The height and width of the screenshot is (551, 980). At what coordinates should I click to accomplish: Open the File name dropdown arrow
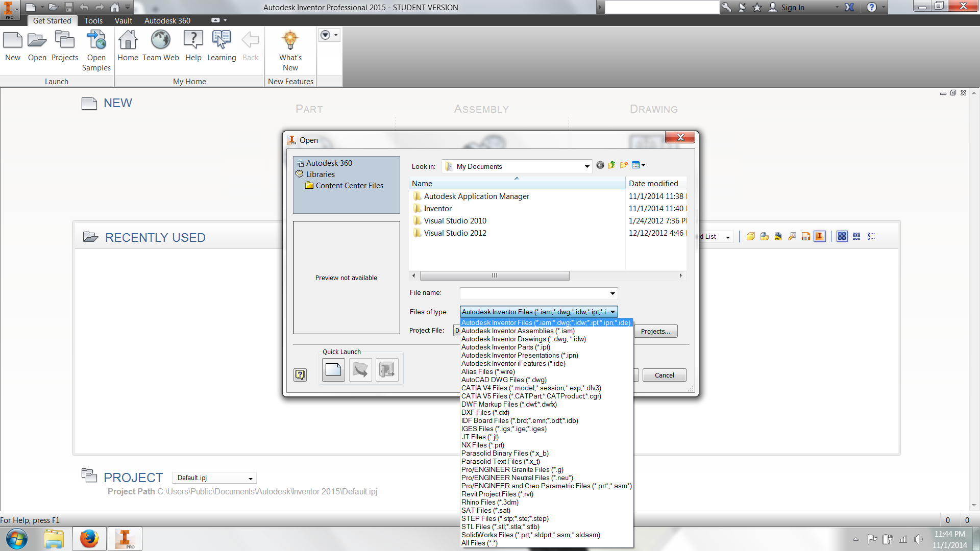click(x=612, y=293)
